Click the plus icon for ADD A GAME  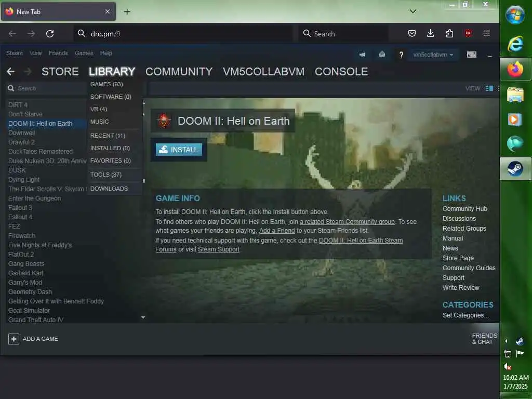click(x=14, y=339)
